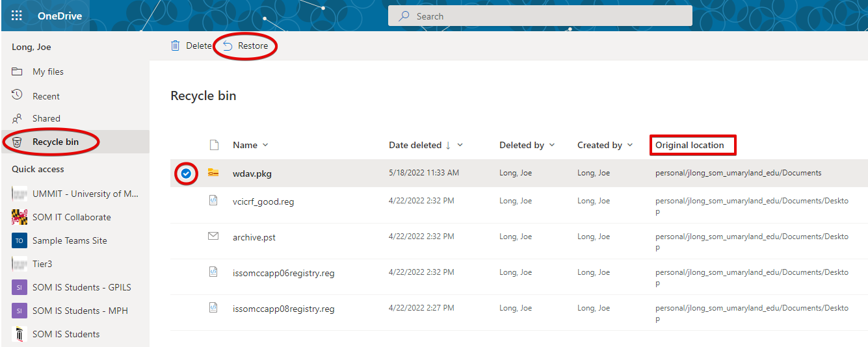Image resolution: width=868 pixels, height=347 pixels.
Task: Click the vcicrf_good.reg file name
Action: tap(263, 201)
